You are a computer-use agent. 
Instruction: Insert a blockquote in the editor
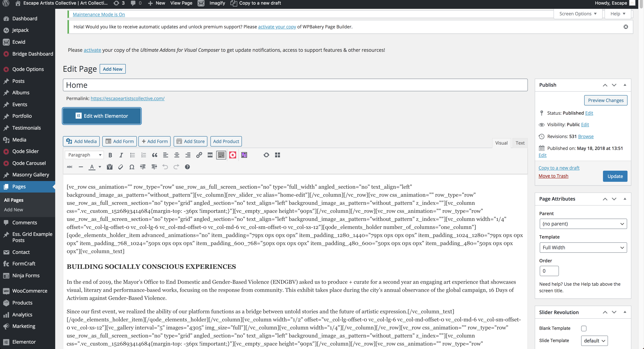pyautogui.click(x=154, y=155)
